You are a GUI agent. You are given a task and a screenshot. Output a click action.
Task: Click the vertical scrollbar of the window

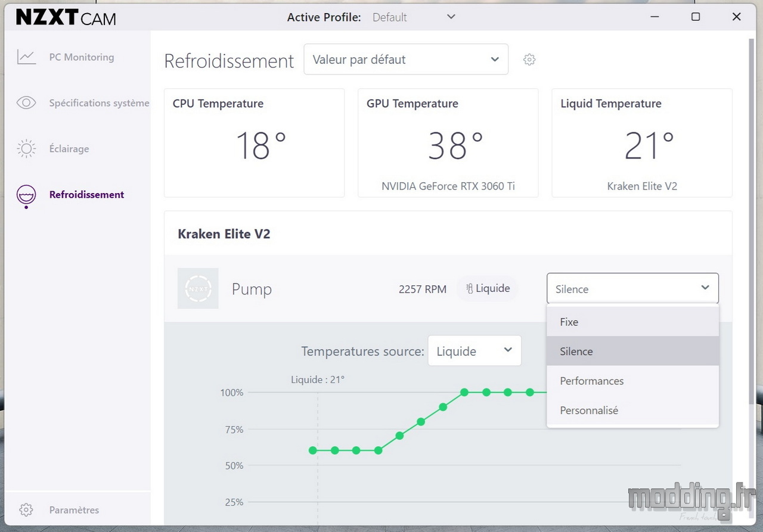pos(752,223)
